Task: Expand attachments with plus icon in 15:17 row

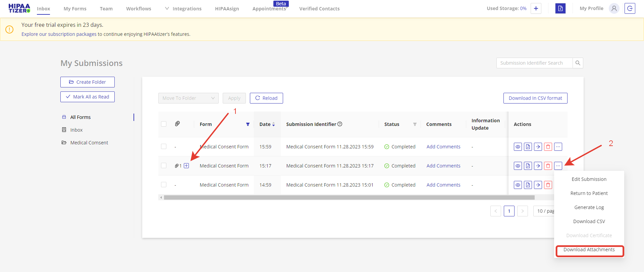Action: click(x=186, y=166)
